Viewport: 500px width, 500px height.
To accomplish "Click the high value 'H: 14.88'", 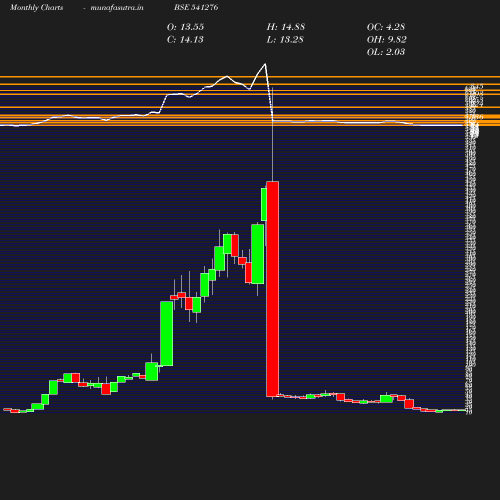I will coord(286,27).
